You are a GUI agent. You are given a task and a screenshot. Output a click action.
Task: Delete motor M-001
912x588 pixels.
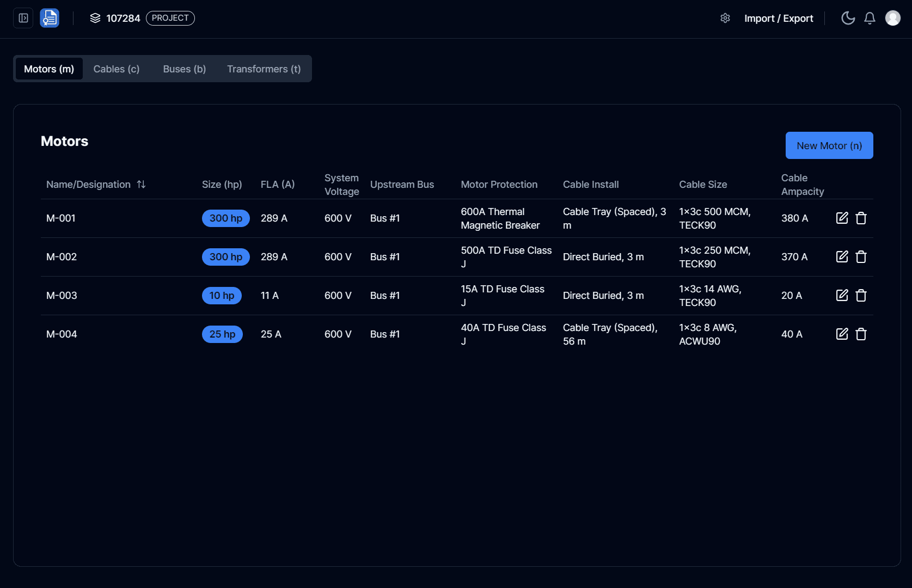click(x=861, y=218)
